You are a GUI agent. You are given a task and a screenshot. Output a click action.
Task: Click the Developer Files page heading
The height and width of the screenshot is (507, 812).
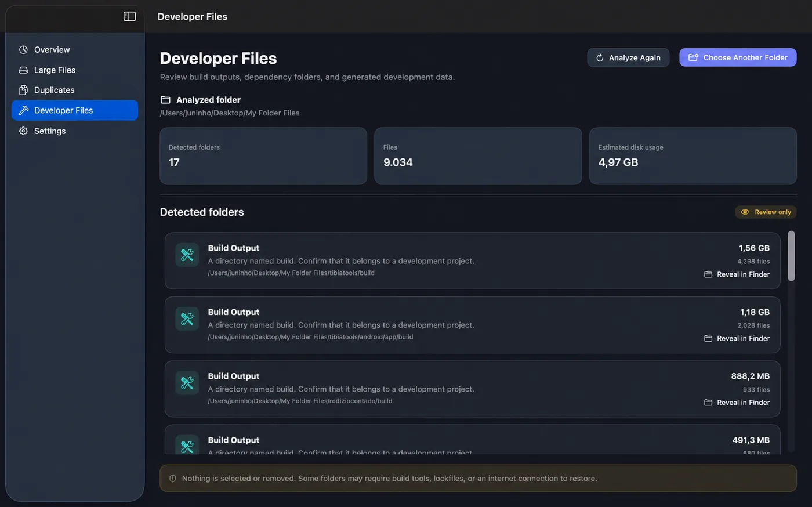[x=218, y=59]
